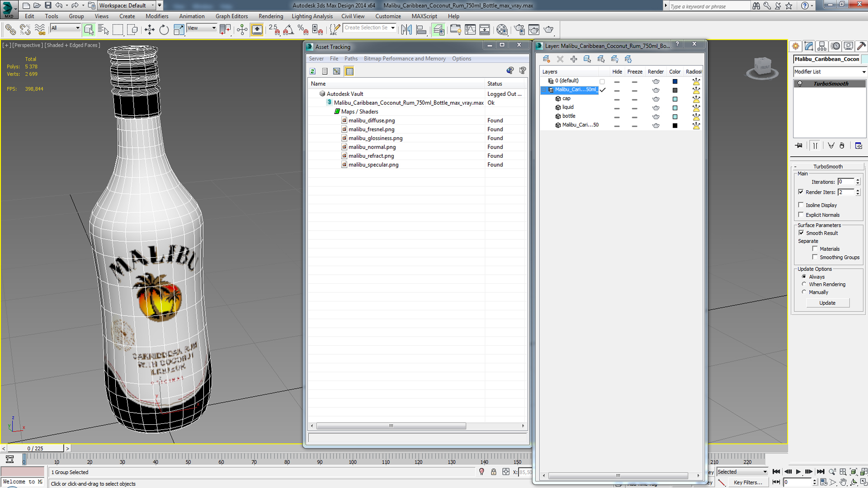
Task: Click Configure Modifier Sets icon
Action: tap(859, 145)
